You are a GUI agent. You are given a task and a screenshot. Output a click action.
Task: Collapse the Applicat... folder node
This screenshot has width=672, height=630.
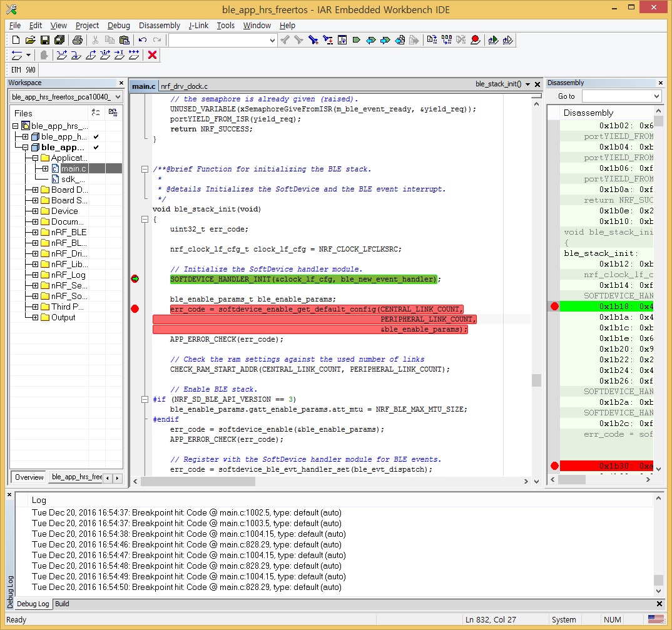click(x=35, y=158)
